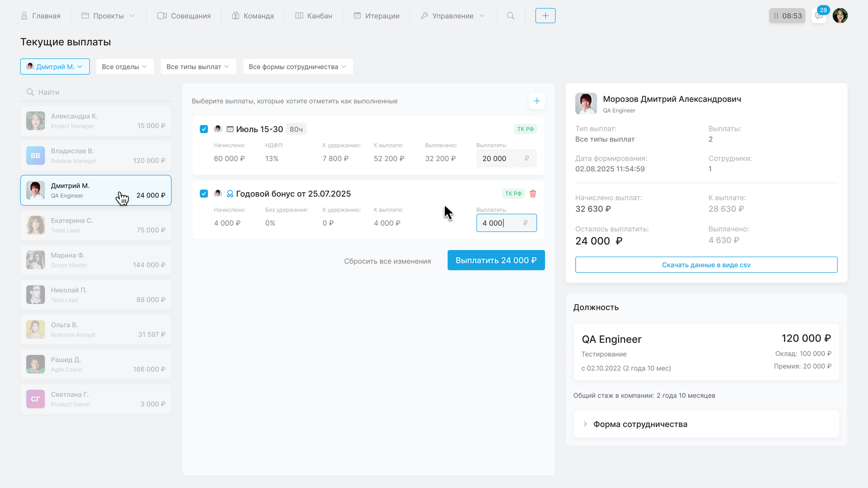Select employee Екатерина С. Team Lead
Screen dimensions: 868x488
tap(96, 225)
